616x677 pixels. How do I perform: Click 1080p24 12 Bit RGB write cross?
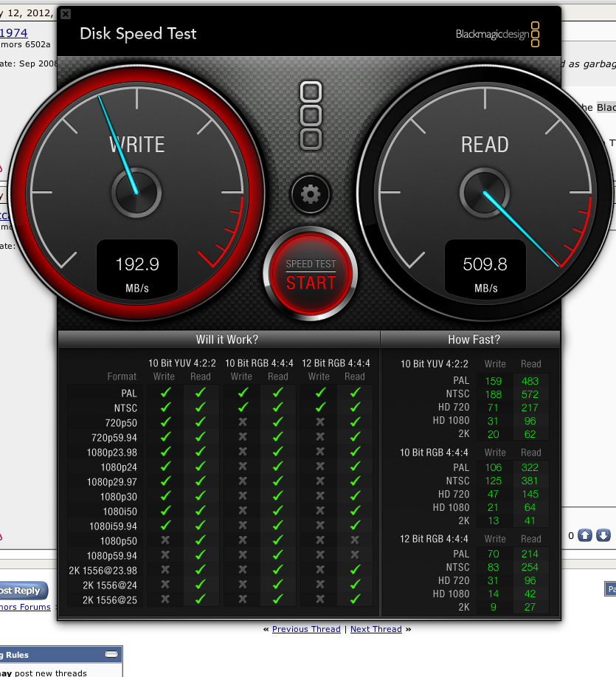tap(320, 467)
